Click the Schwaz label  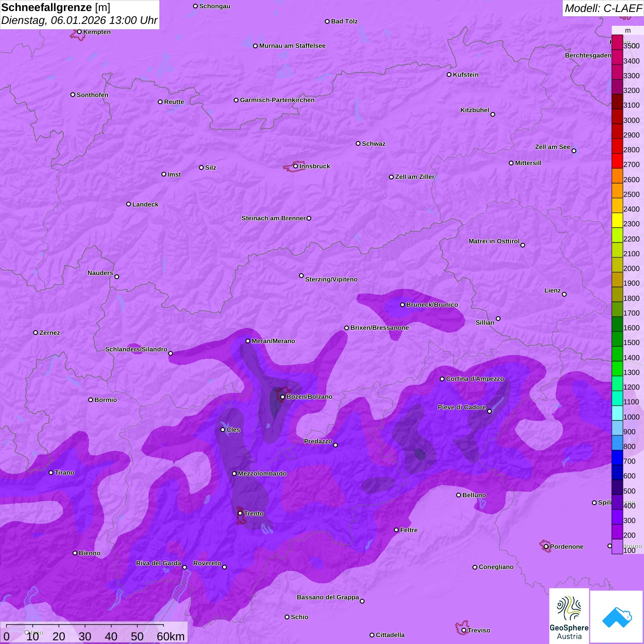tap(374, 144)
